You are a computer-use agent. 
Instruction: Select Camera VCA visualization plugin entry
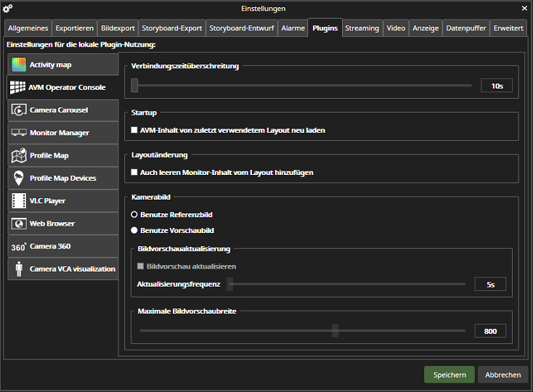click(63, 269)
